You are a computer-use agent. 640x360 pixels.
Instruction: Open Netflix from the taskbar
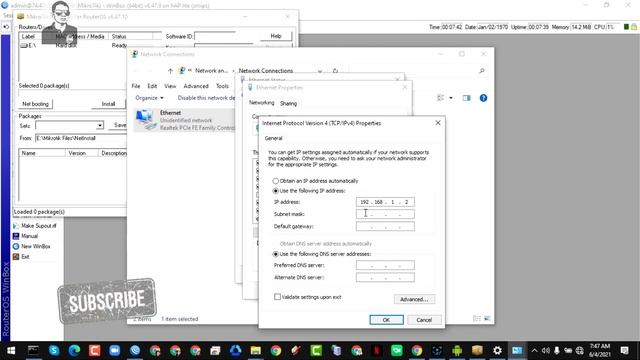click(376, 350)
